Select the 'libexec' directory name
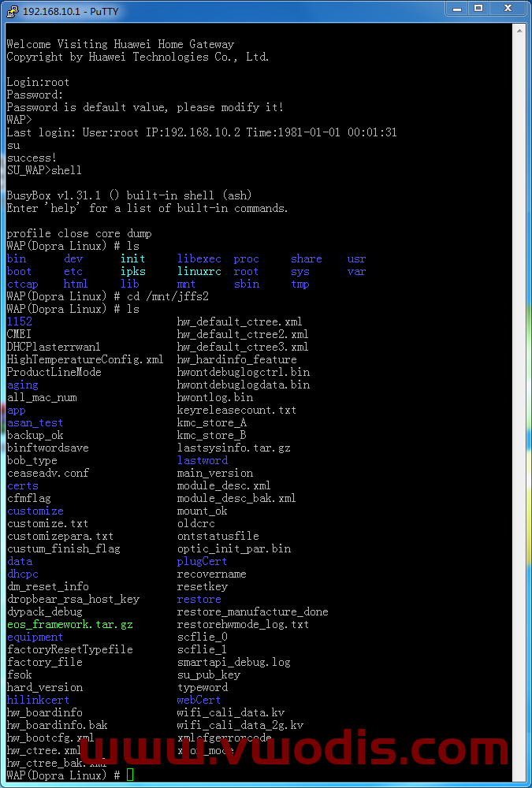This screenshot has width=532, height=788. [x=199, y=258]
